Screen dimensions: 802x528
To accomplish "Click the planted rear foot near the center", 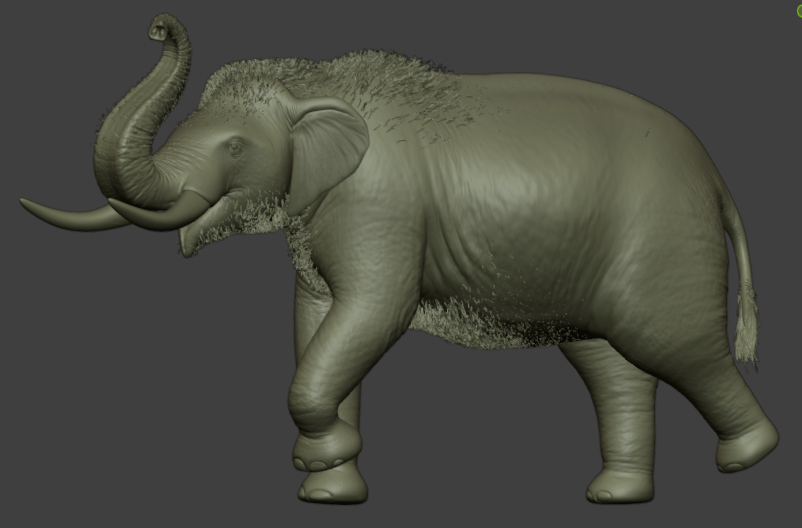I will 619,487.
